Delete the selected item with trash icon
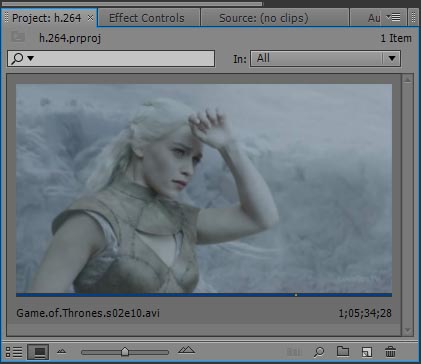 point(390,351)
